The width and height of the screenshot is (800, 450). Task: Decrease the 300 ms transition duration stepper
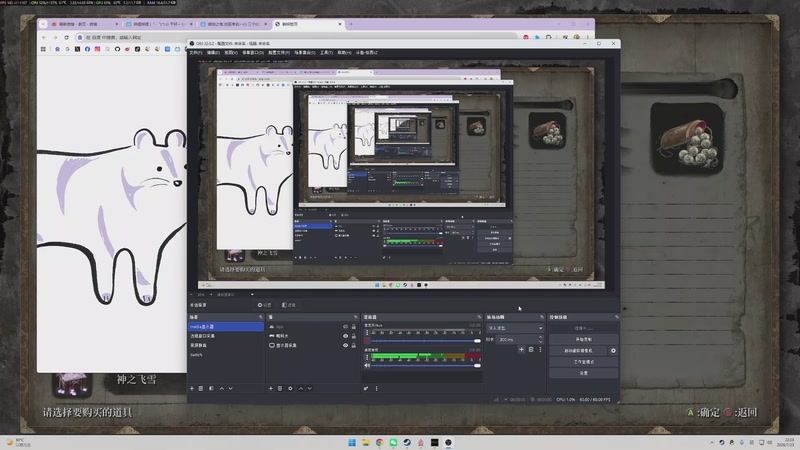point(540,341)
